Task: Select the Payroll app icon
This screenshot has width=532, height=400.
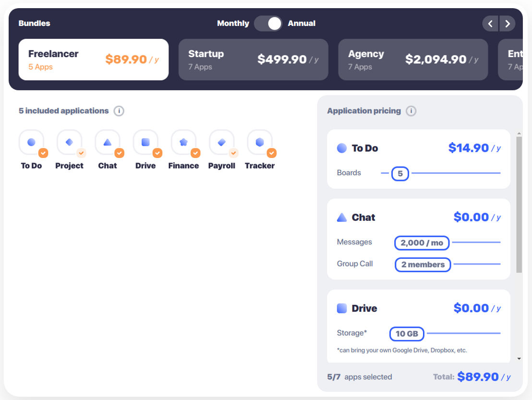Action: tap(221, 142)
